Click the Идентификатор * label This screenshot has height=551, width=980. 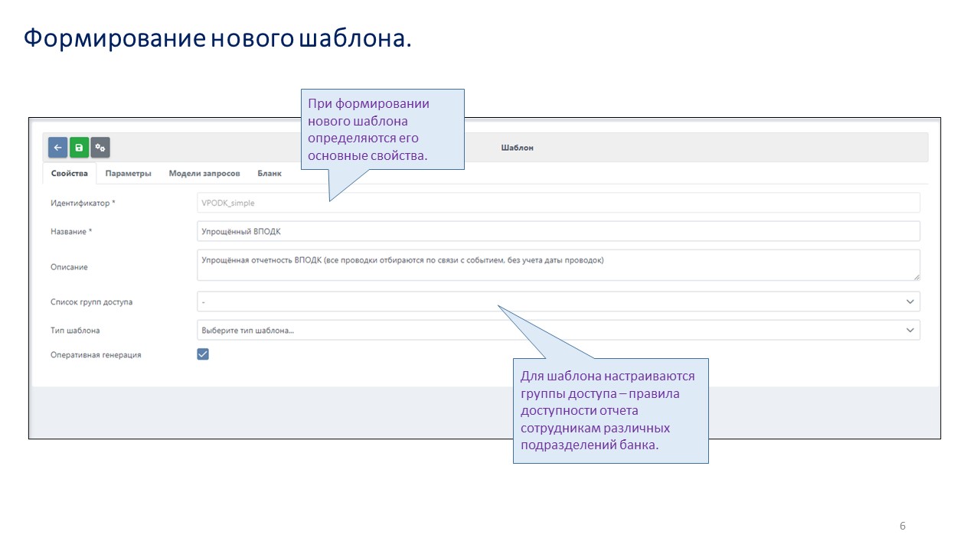[x=83, y=203]
